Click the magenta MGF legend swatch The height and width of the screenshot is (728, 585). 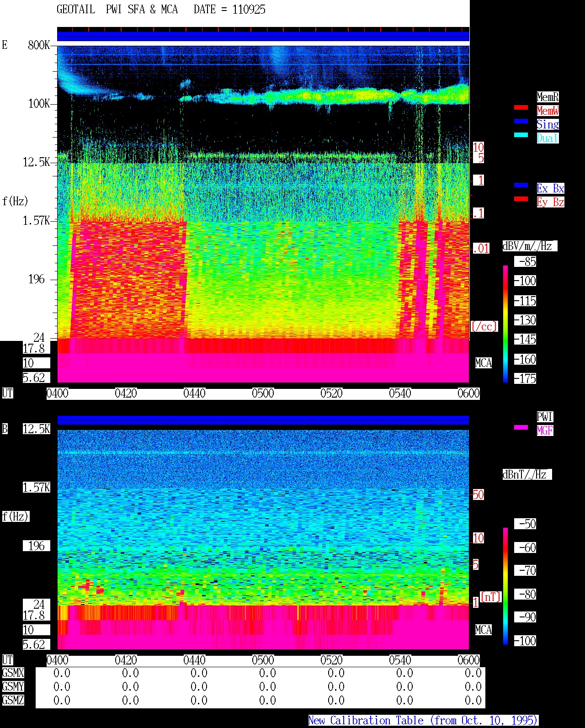coord(521,427)
